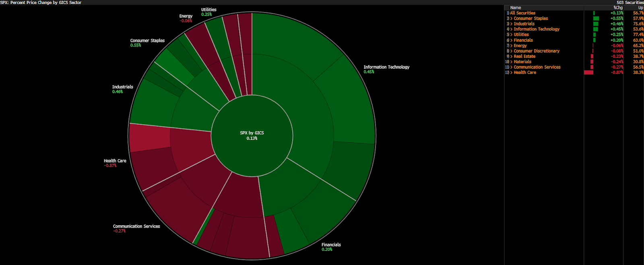Screen dimensions: 644x265
Task: Click the 503 Securities count text
Action: click(x=630, y=2)
